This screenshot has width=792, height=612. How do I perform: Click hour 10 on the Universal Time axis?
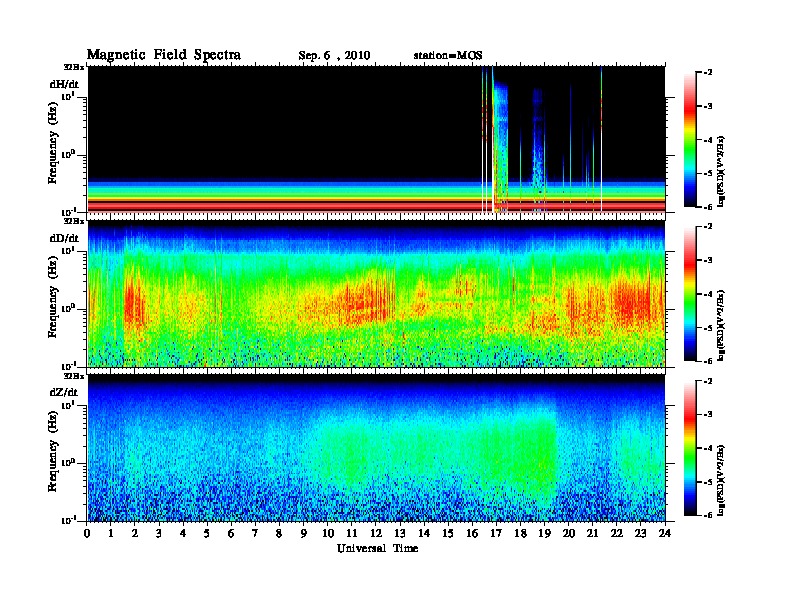point(328,533)
